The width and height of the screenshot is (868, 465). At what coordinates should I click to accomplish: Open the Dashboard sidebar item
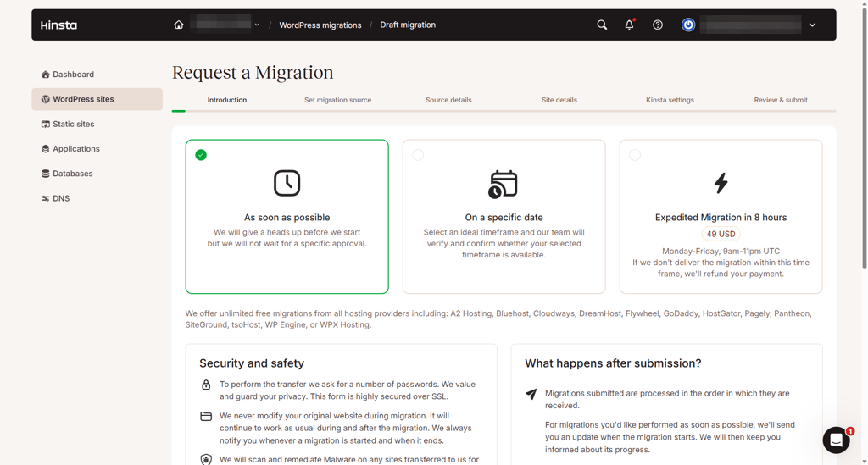pos(97,74)
